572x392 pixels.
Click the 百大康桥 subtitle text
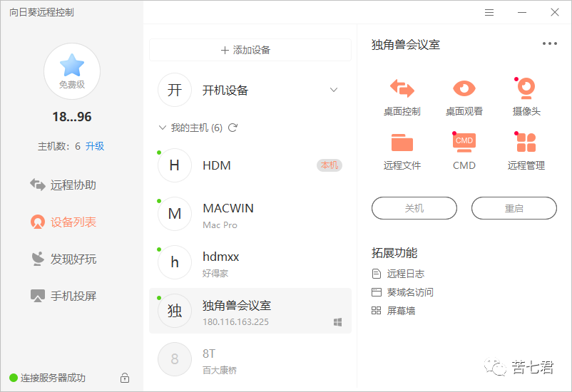(x=220, y=370)
